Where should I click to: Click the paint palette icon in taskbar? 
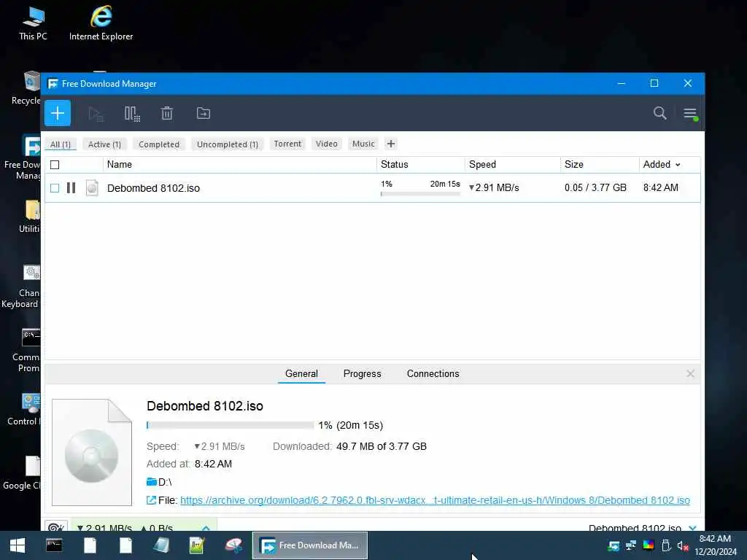tap(233, 545)
